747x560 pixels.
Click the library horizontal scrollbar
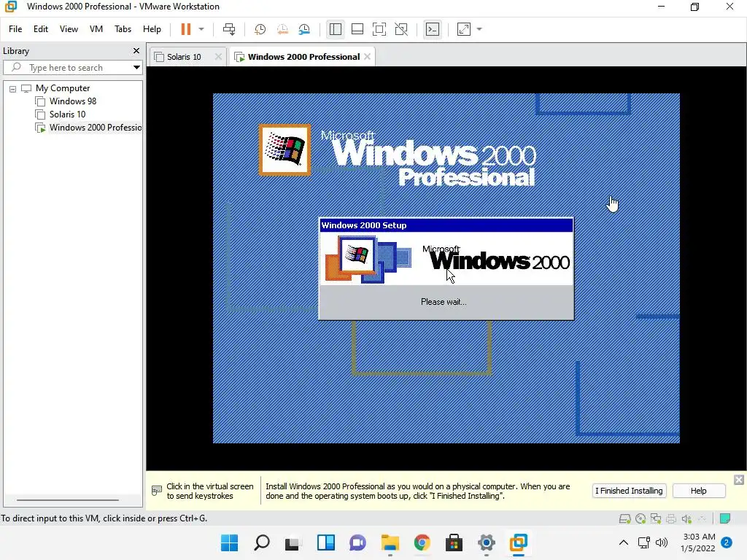pyautogui.click(x=68, y=500)
